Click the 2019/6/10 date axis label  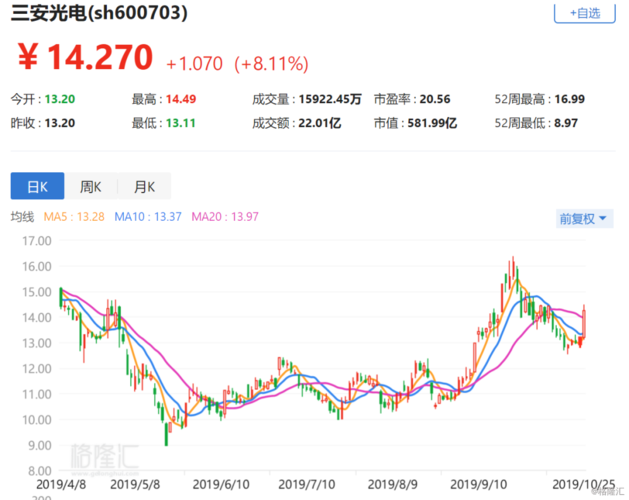[x=221, y=484]
